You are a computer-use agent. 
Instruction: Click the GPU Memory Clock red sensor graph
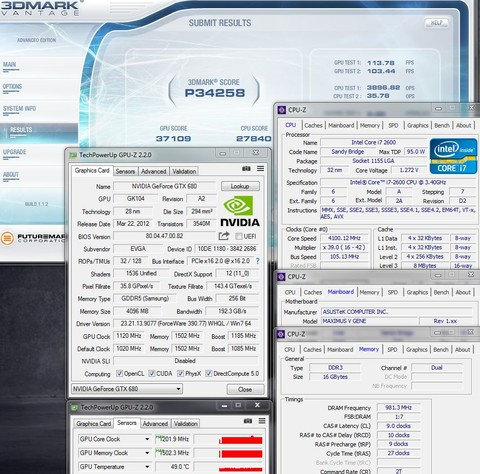[228, 453]
